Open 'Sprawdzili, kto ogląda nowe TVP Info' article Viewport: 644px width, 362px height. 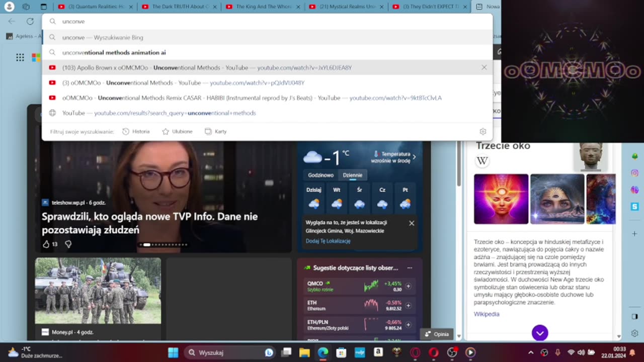(149, 223)
